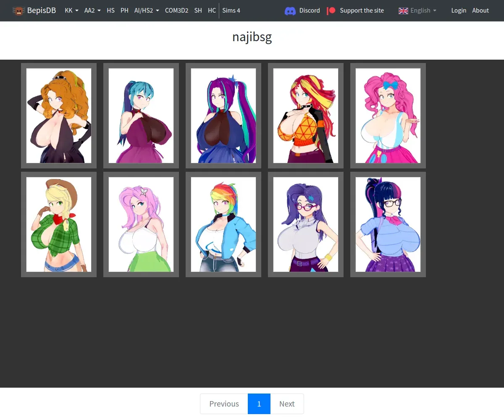The width and height of the screenshot is (504, 420).
Task: Click the BepisDB logo icon
Action: [18, 10]
